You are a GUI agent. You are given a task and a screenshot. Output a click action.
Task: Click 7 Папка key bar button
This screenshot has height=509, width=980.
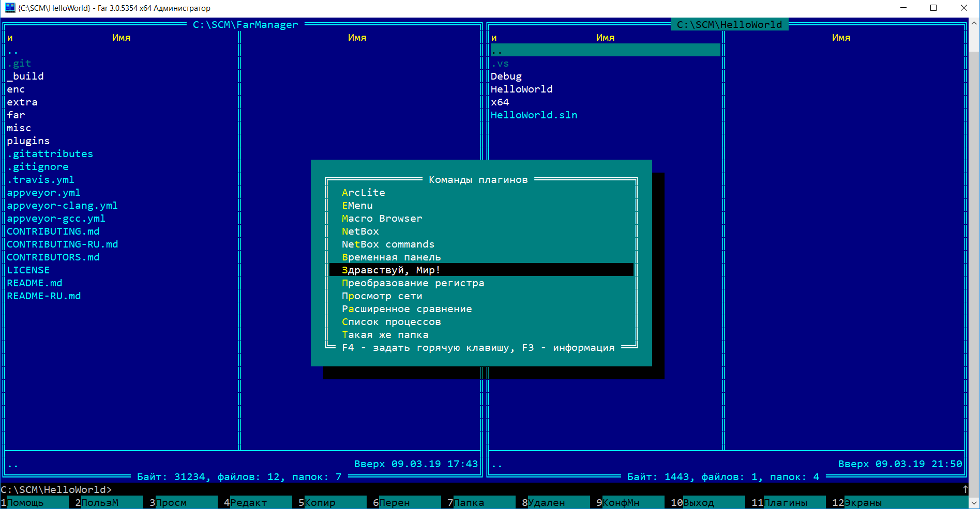point(481,502)
